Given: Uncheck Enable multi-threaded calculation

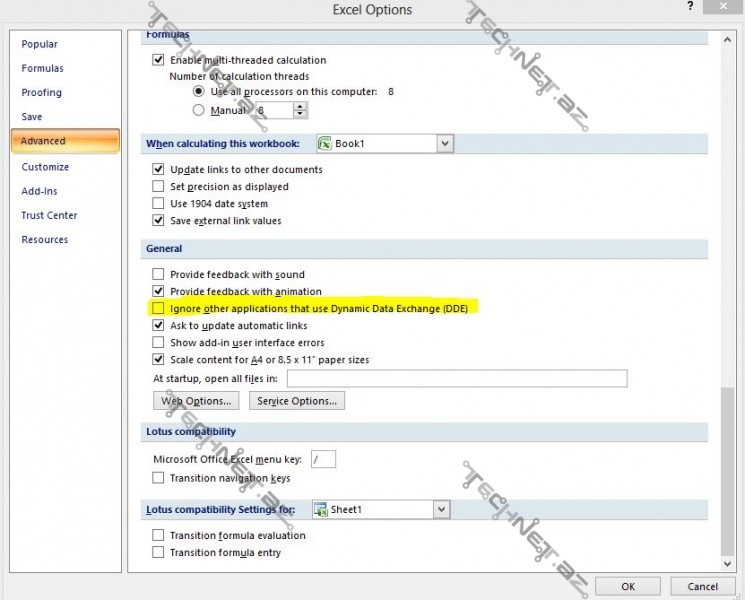Looking at the screenshot, I should point(158,60).
